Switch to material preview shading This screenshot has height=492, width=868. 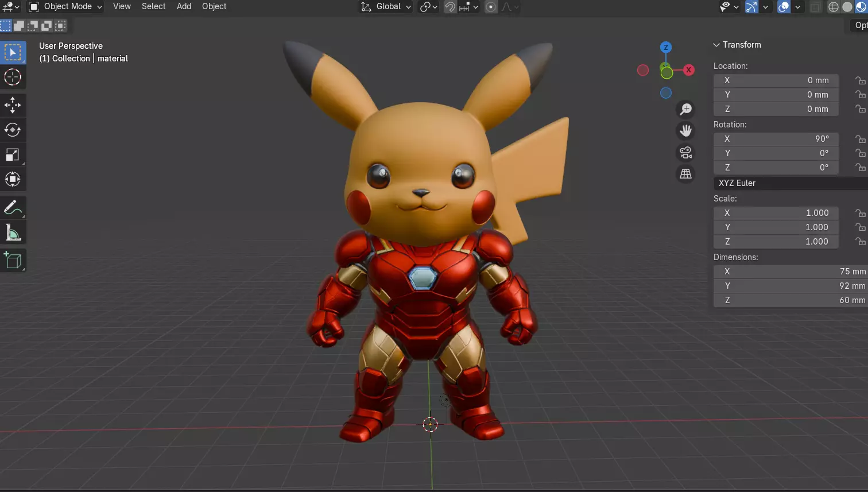[861, 7]
